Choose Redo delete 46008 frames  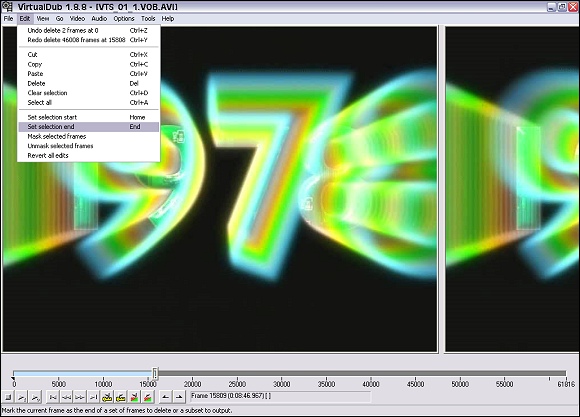[x=89, y=40]
